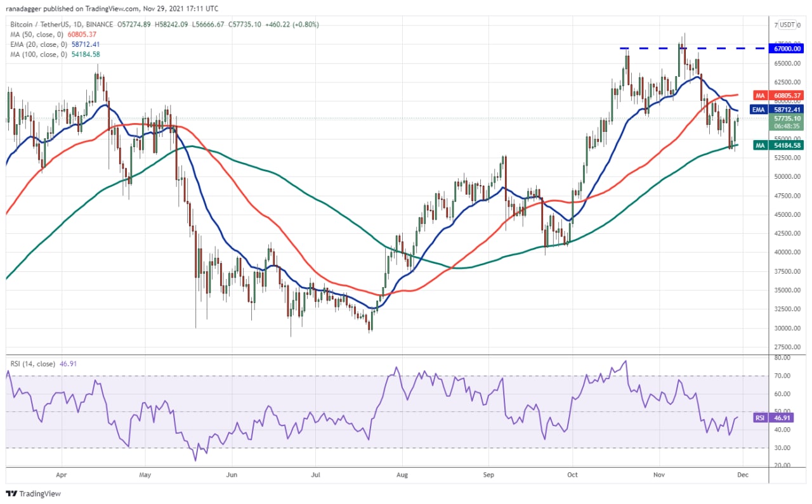Click the TradingView logo at bottom left
The height and width of the screenshot is (504, 812).
coord(33,493)
